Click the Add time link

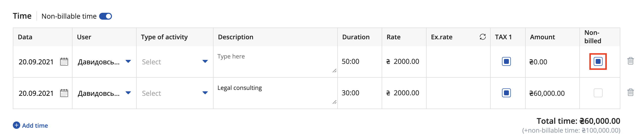(35, 126)
